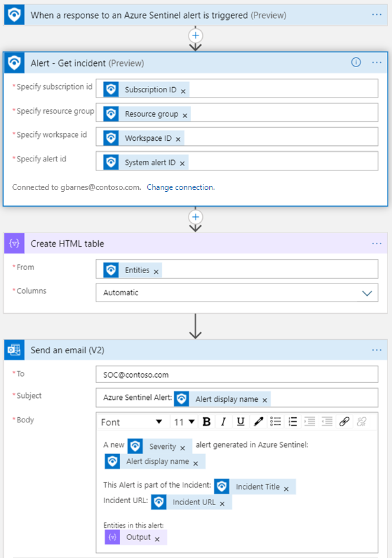Click the Change connection link
The height and width of the screenshot is (558, 392).
point(181,187)
